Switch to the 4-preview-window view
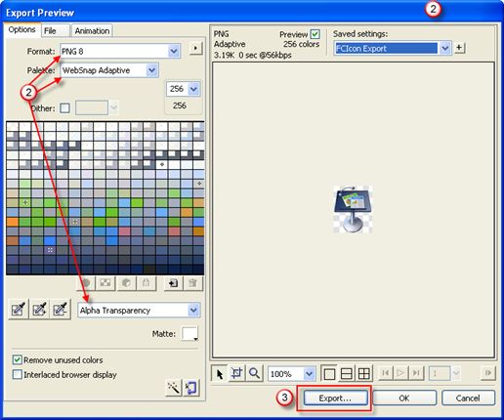The width and height of the screenshot is (504, 420). pos(363,373)
